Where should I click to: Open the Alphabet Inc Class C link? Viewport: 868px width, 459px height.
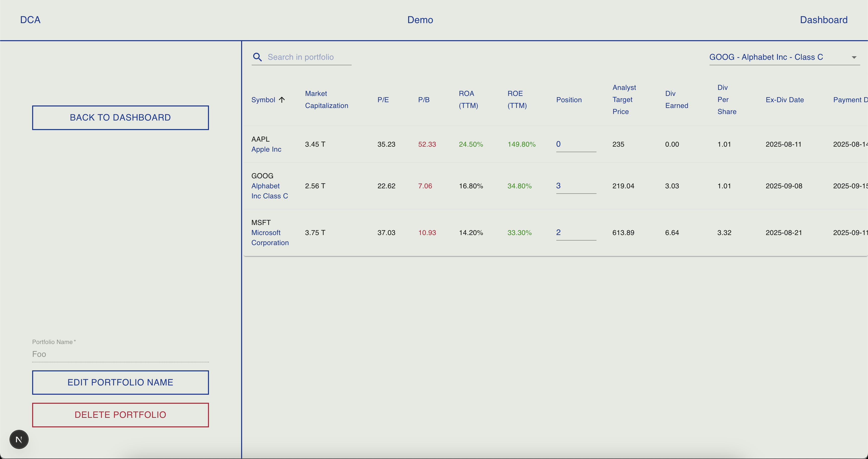(x=269, y=191)
